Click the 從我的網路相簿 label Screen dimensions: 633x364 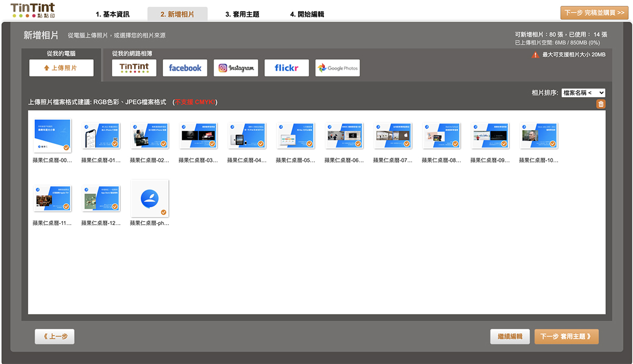click(132, 54)
